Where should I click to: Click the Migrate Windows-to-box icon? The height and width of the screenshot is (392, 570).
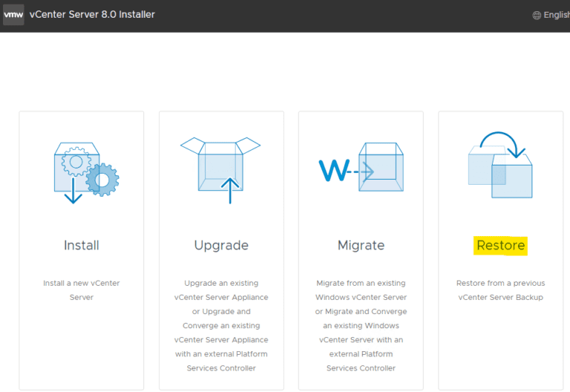point(361,167)
